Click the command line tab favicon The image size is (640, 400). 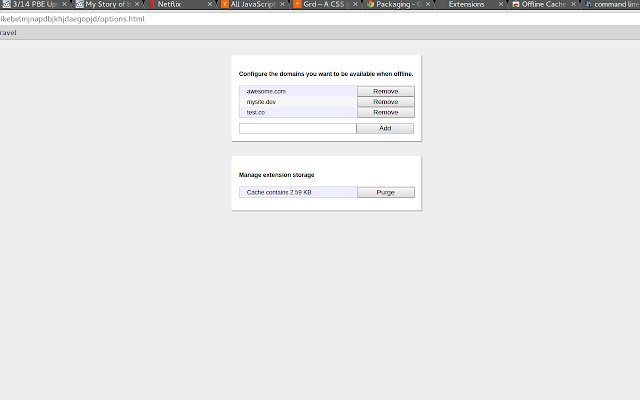(x=589, y=4)
